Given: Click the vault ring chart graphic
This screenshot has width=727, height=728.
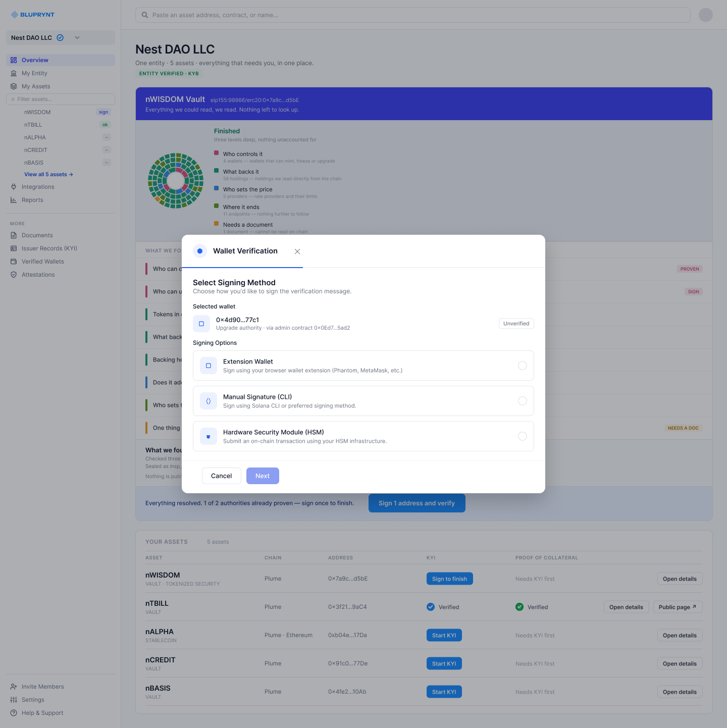Looking at the screenshot, I should pyautogui.click(x=176, y=181).
